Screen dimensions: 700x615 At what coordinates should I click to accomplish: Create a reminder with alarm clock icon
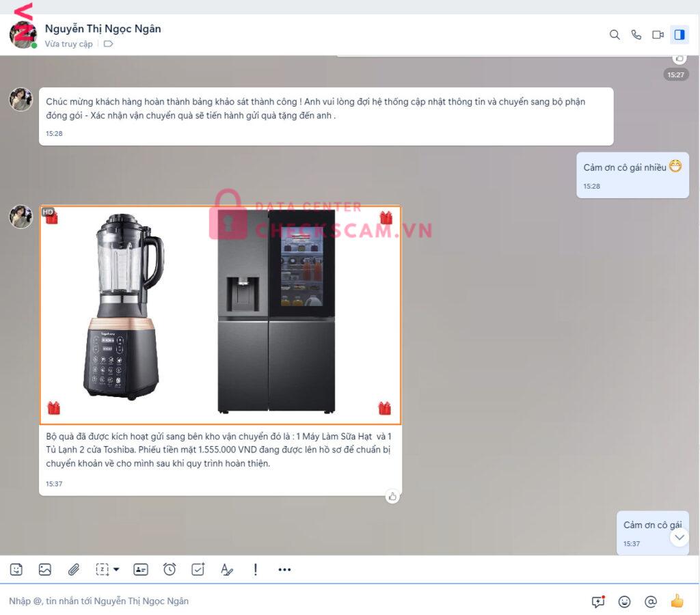tap(170, 569)
